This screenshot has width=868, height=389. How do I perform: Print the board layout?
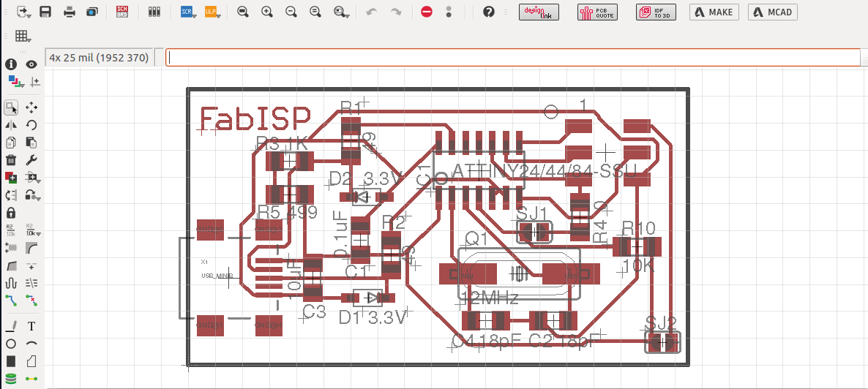click(x=70, y=12)
